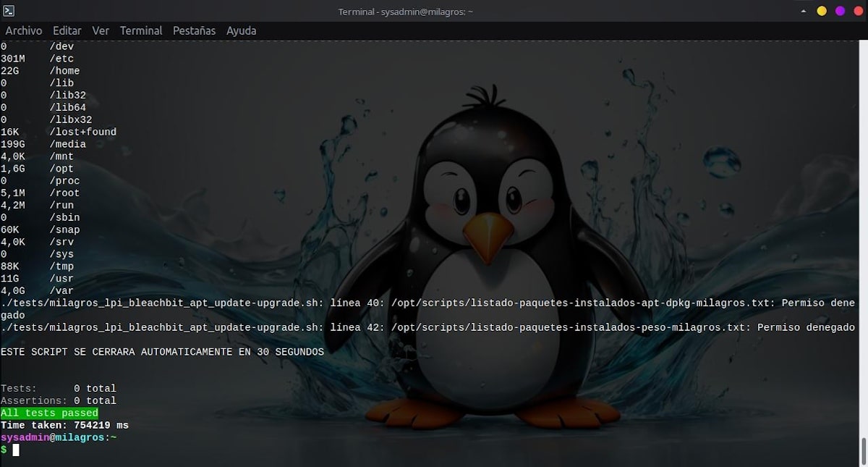Open the Ver menu

(101, 30)
